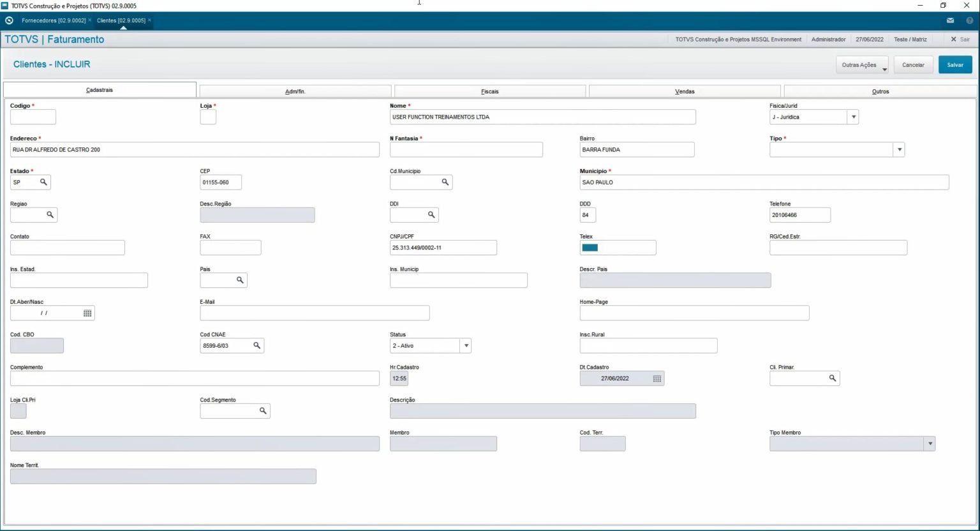The image size is (980, 531).
Task: Click the mail envelope icon in header
Action: (x=950, y=20)
